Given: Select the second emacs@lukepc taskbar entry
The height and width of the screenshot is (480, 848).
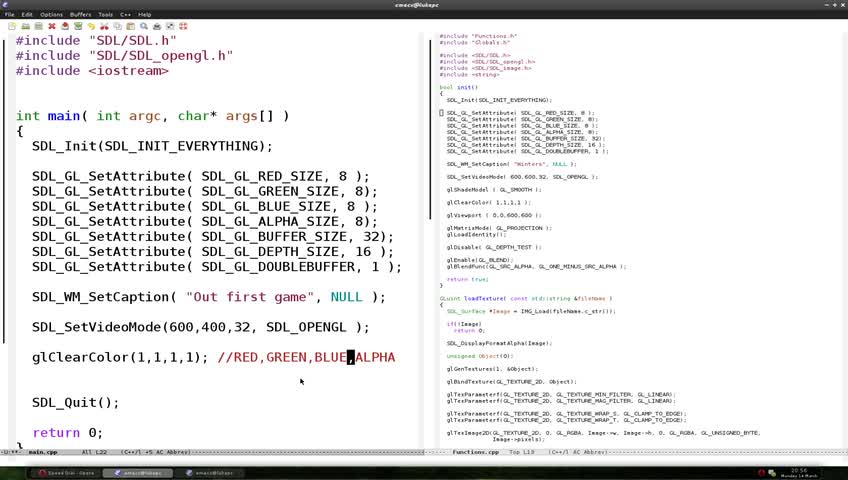Looking at the screenshot, I should tap(209, 473).
